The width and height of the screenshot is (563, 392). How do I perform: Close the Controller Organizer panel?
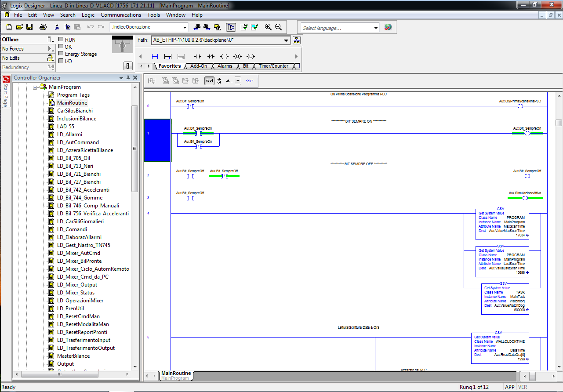click(135, 78)
